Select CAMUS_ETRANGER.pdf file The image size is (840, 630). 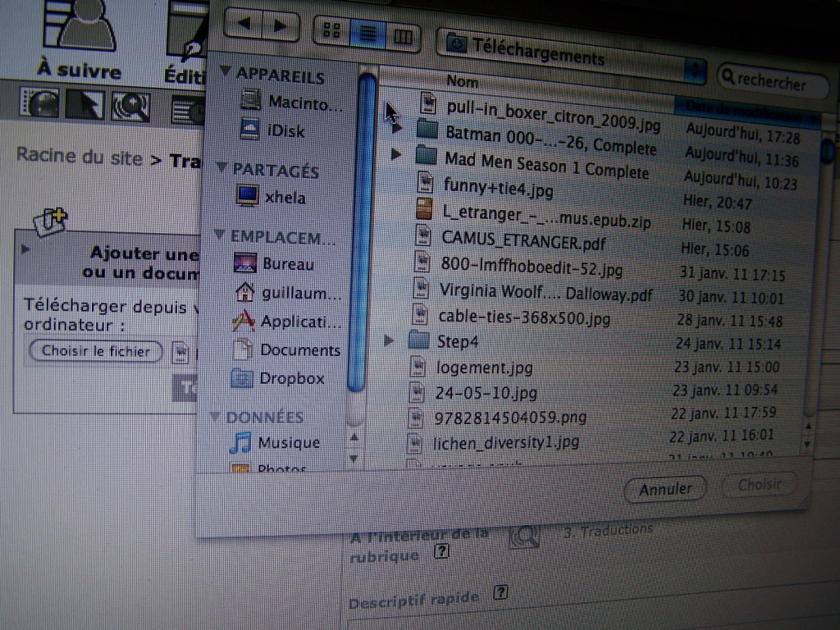(x=523, y=240)
